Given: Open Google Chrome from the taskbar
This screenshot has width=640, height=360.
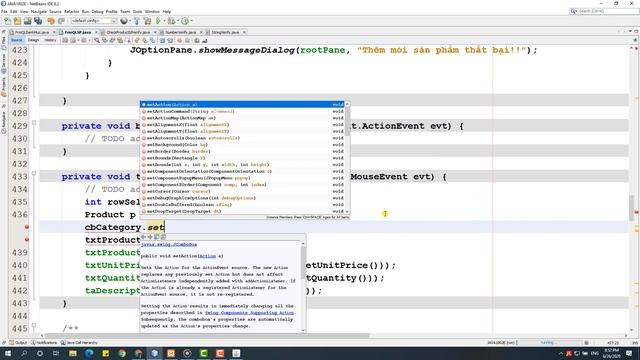Looking at the screenshot, I should click(122, 353).
